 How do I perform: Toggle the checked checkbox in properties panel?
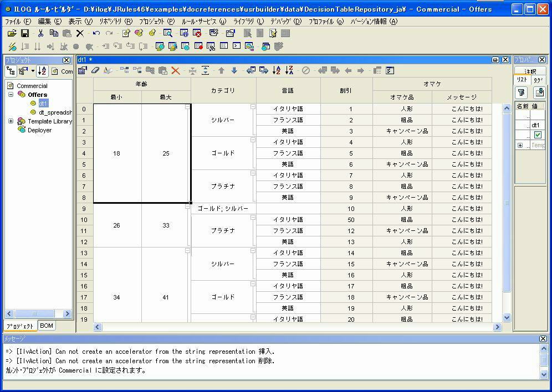538,135
